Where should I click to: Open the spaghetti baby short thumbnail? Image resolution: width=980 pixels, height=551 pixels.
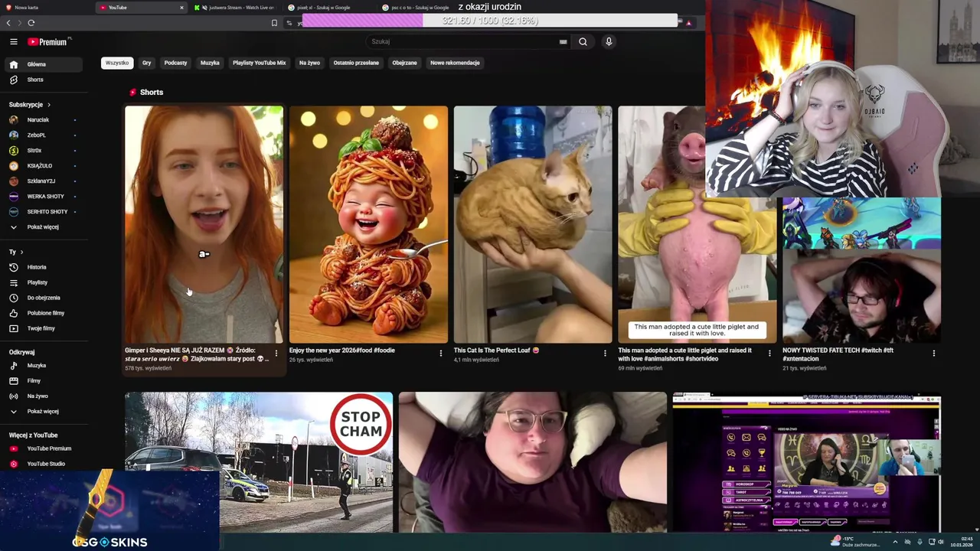[x=368, y=224]
